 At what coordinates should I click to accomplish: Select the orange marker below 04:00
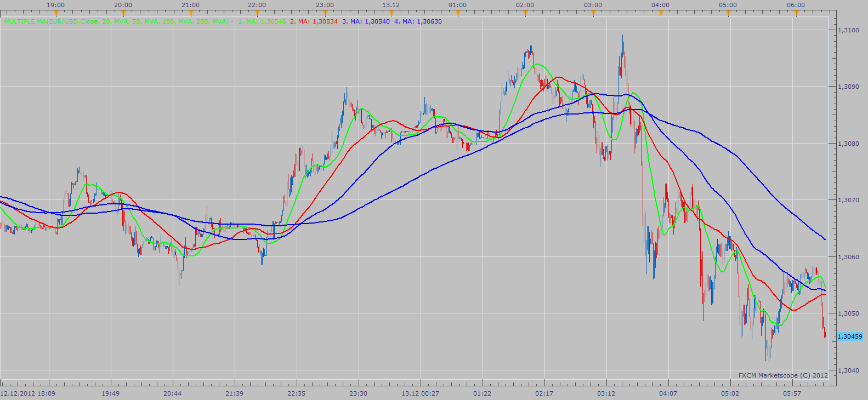(x=661, y=13)
